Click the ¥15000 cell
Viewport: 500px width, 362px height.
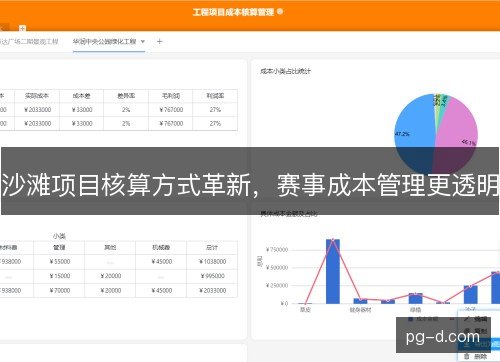[60, 276]
